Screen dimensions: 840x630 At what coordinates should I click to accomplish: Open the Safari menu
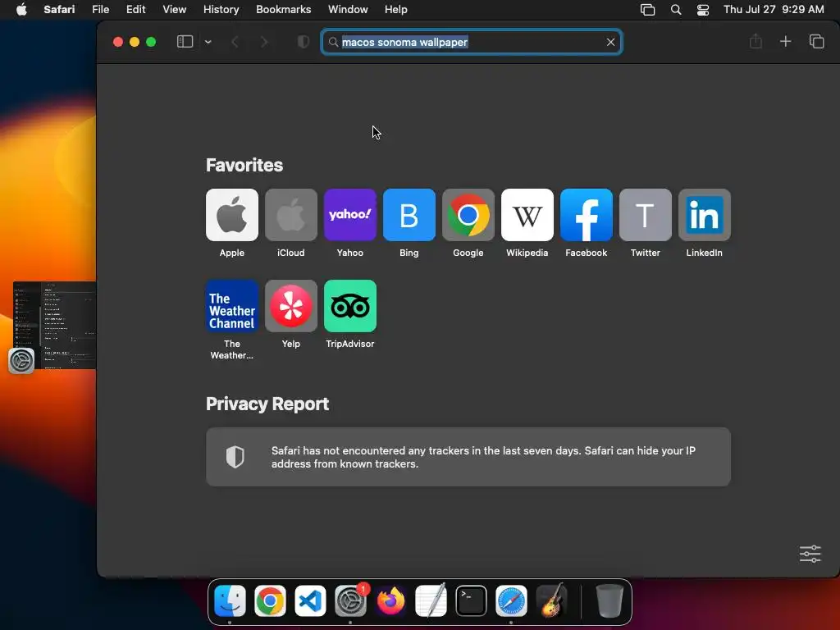tap(59, 10)
